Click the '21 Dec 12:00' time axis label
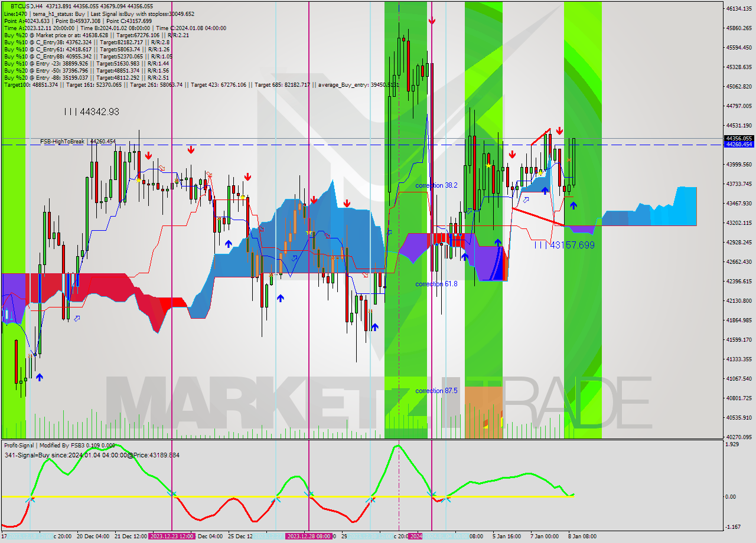The width and height of the screenshot is (756, 543). [131, 537]
